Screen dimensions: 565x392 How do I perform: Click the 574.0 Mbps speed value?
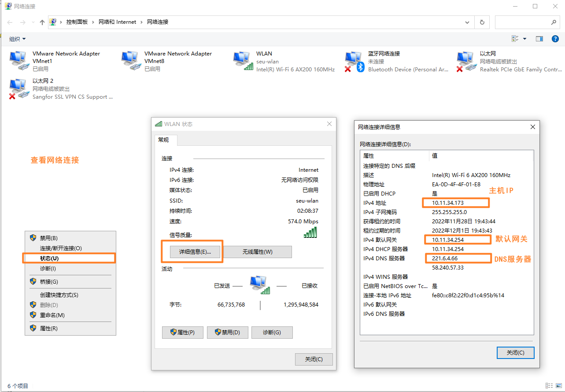(303, 222)
